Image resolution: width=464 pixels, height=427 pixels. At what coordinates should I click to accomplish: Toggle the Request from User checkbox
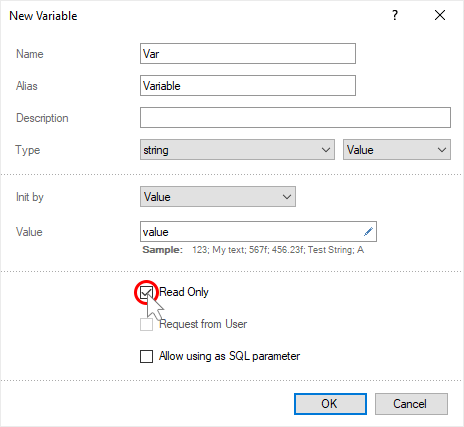[146, 324]
